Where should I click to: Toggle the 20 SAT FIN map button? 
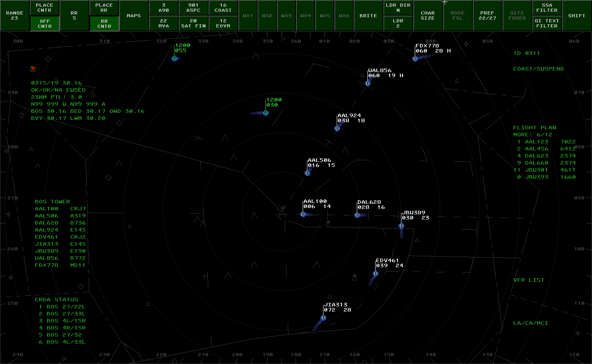[193, 24]
